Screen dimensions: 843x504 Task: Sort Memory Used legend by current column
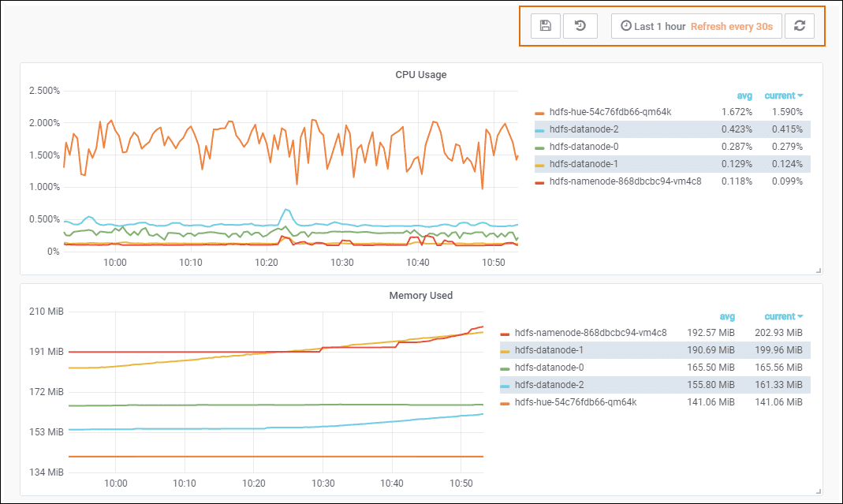pos(783,316)
